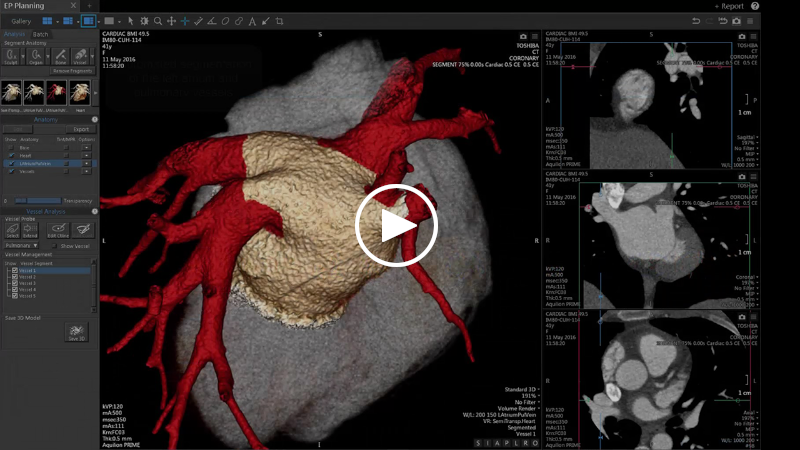The width and height of the screenshot is (800, 450).
Task: Expand the Organ tool dropdown arrow
Action: [47, 56]
